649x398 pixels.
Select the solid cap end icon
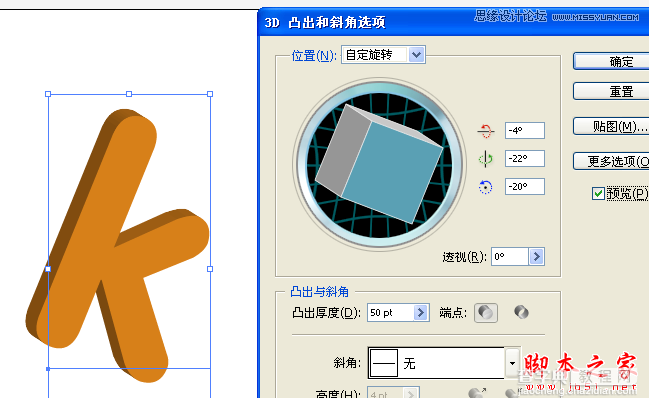click(x=486, y=312)
